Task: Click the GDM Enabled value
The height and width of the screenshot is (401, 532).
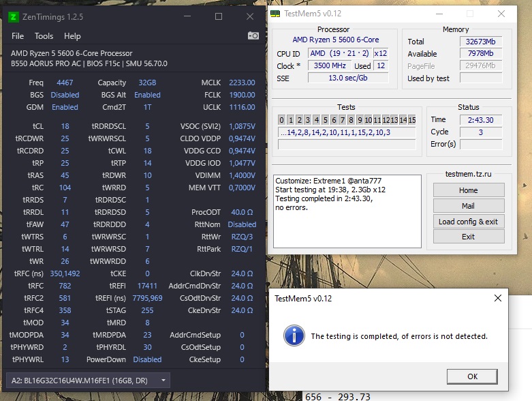Action: pos(65,107)
